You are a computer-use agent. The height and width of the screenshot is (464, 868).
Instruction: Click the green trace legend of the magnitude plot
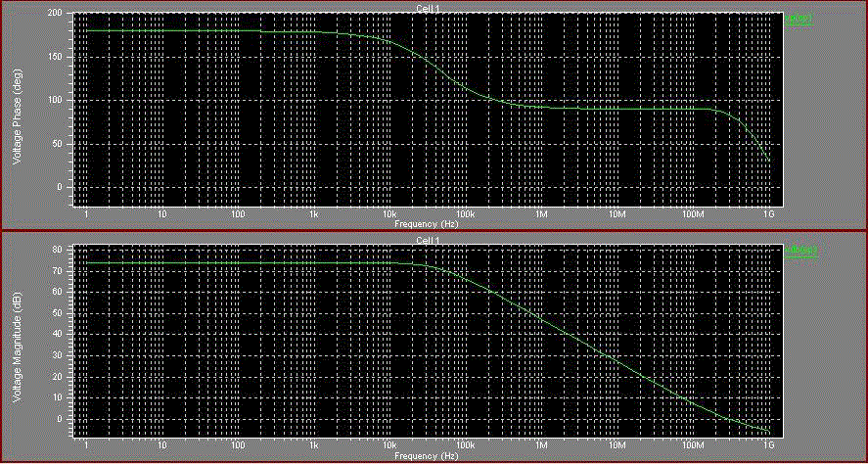(799, 251)
